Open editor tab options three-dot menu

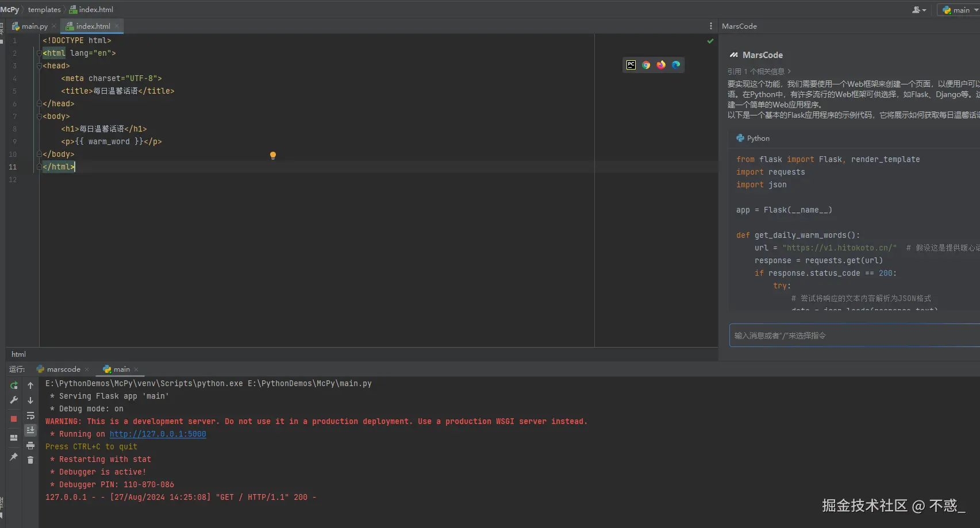click(x=711, y=26)
